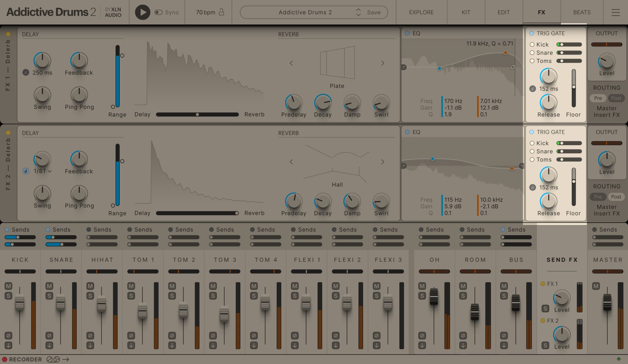Set FX 2 routing to Pre
Screen dimensions: 628x364
point(598,197)
